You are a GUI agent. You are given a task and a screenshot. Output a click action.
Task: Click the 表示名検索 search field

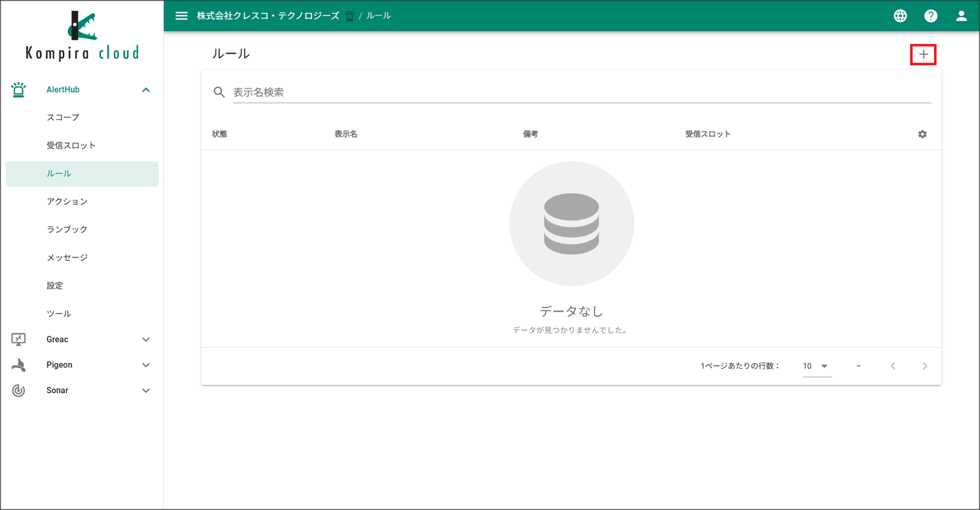pyautogui.click(x=582, y=92)
